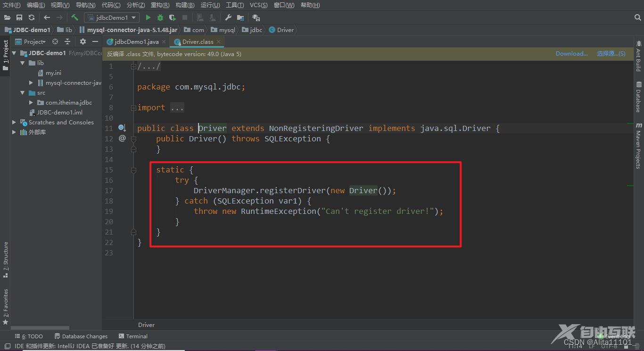Click the Driver breadcrumb in navigation bar
The width and height of the screenshot is (644, 351).
281,30
